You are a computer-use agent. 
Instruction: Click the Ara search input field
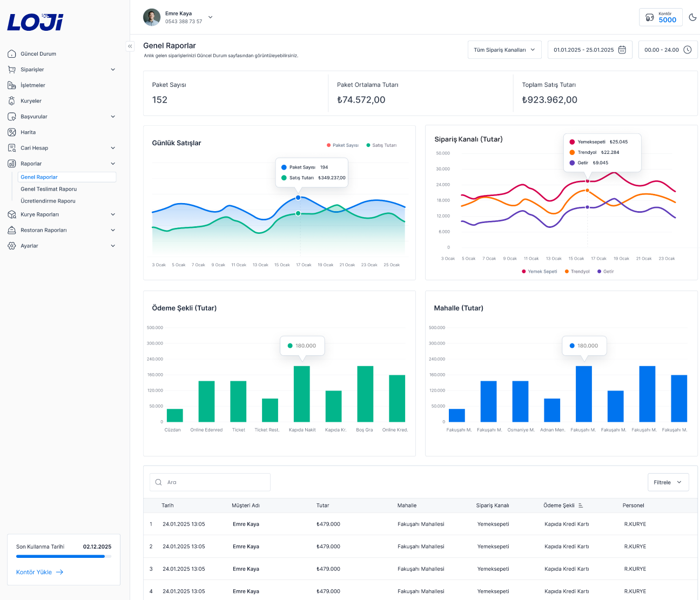pyautogui.click(x=211, y=482)
